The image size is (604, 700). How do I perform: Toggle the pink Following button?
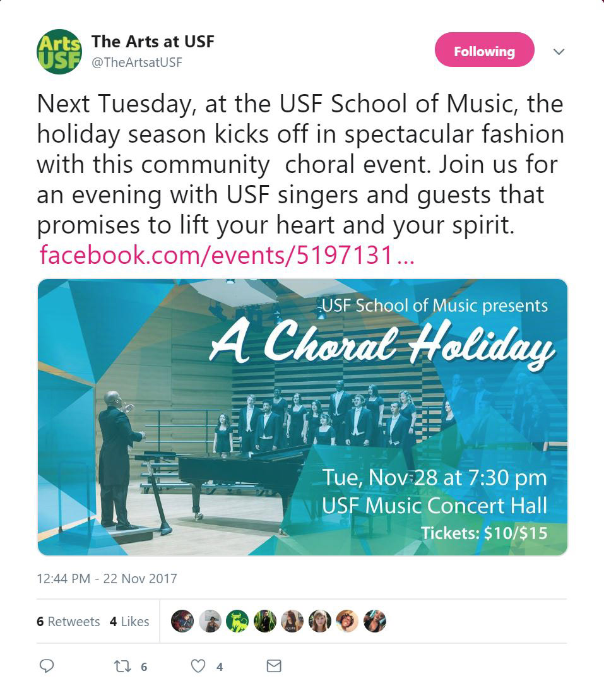click(x=484, y=50)
